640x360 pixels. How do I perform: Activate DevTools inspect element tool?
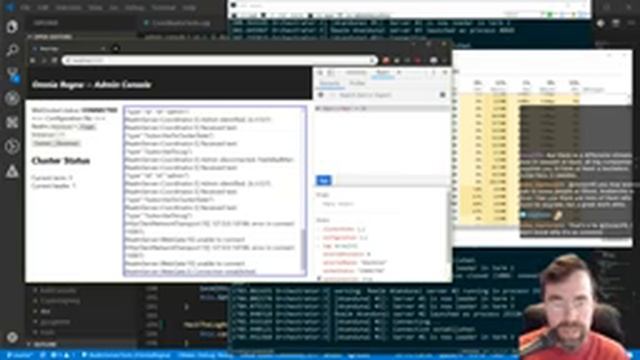pyautogui.click(x=320, y=72)
